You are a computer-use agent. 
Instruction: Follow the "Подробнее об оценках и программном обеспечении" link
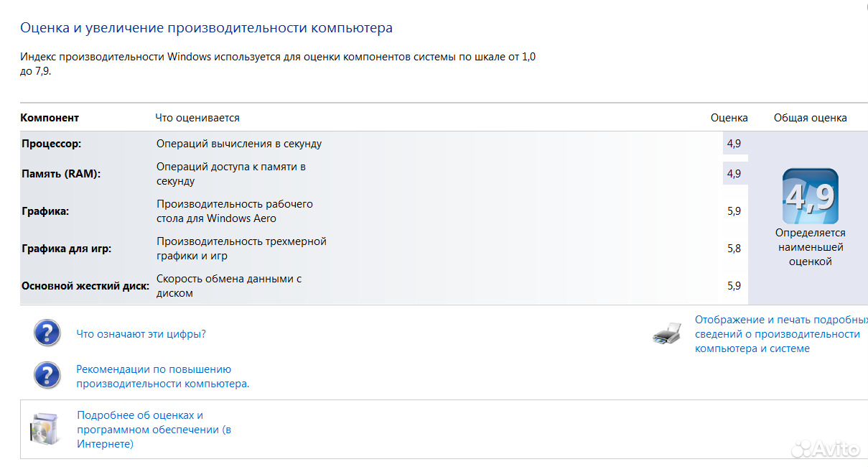coord(154,430)
